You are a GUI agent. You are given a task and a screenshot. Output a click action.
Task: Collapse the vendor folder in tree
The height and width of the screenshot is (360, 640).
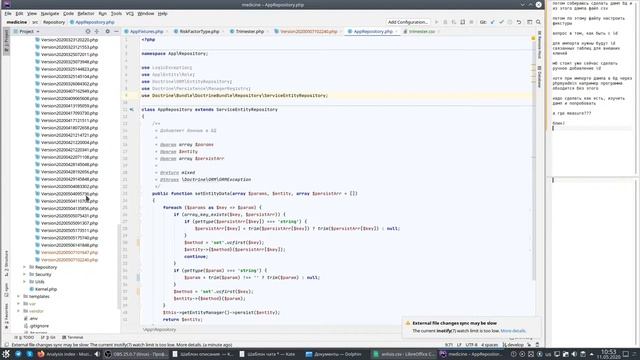pyautogui.click(x=18, y=311)
